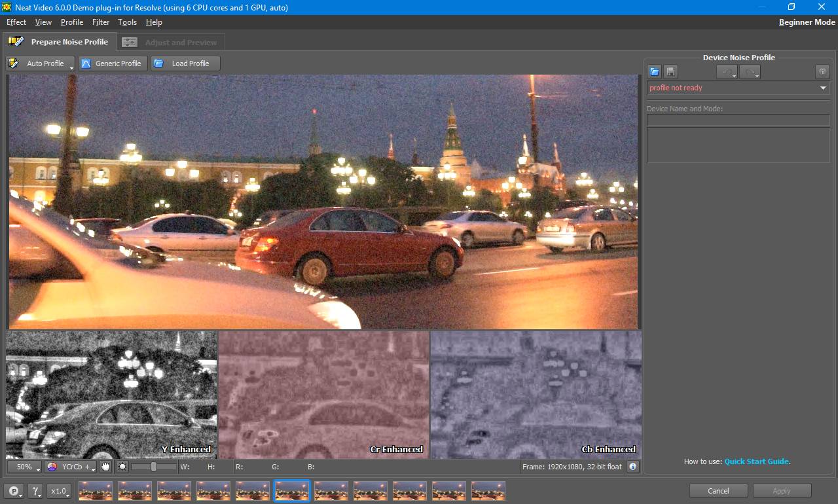The image size is (838, 504).
Task: Open the P playback options button
Action: [x=14, y=491]
